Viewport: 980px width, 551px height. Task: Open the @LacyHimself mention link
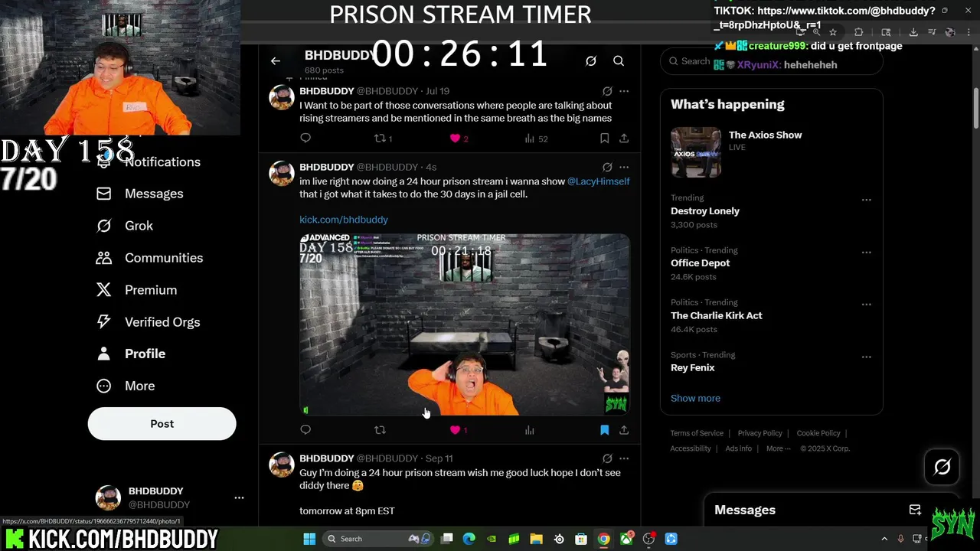tap(598, 181)
